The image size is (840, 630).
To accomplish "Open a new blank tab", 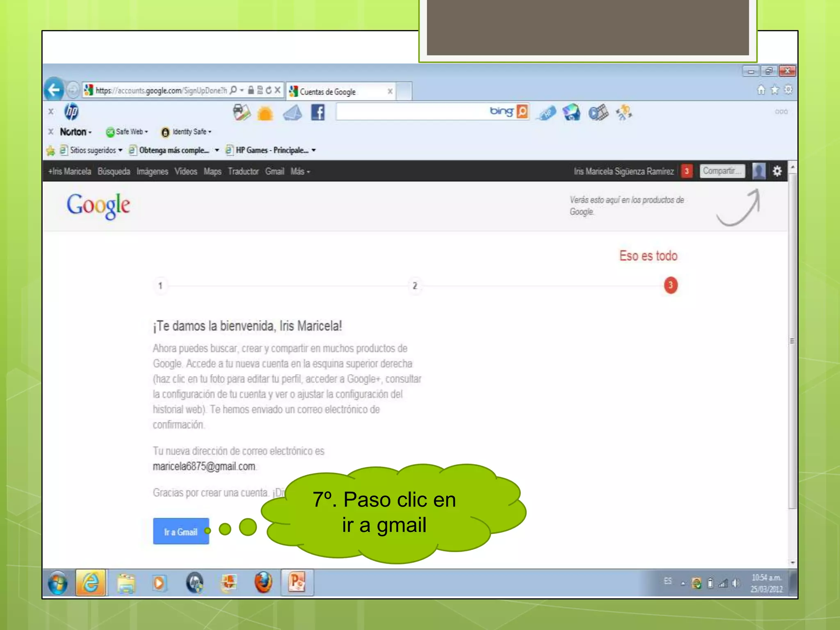I will pos(404,91).
